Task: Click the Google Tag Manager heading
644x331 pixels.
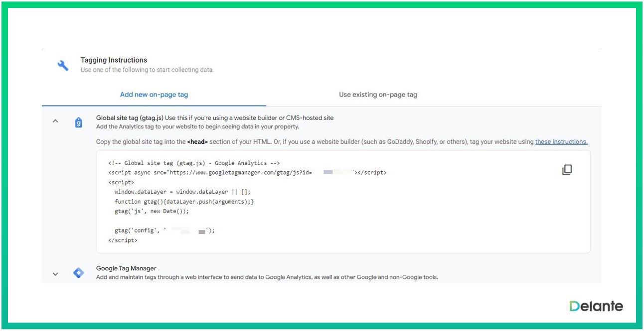Action: point(126,268)
